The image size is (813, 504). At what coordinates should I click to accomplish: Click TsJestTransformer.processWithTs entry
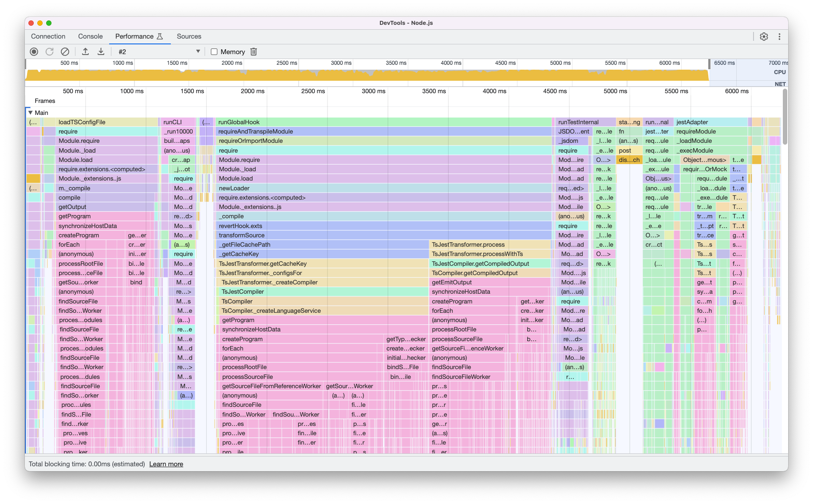pos(490,254)
